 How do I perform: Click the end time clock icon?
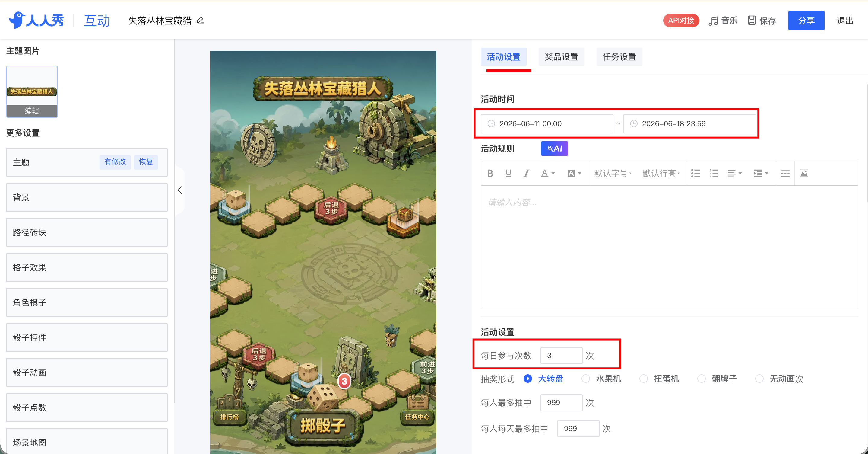click(x=634, y=124)
